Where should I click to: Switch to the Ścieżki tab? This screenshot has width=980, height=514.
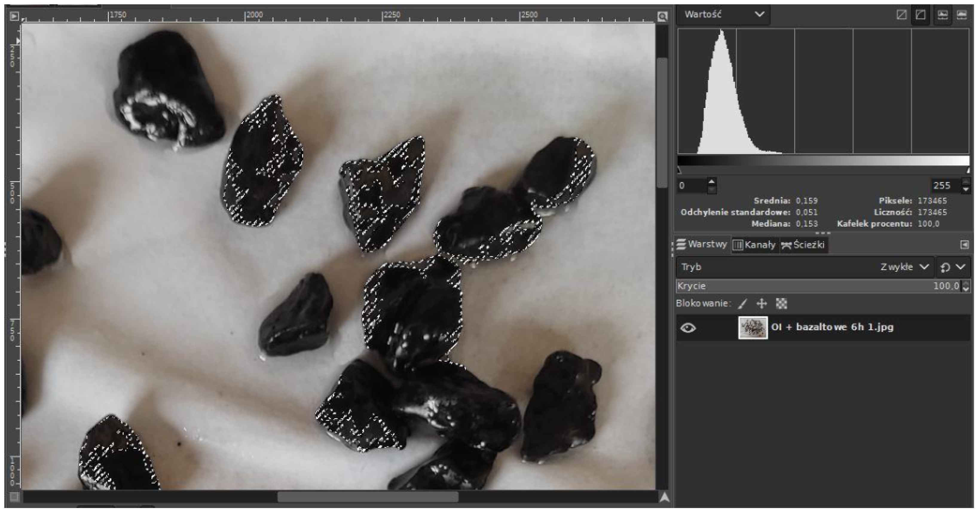click(803, 245)
